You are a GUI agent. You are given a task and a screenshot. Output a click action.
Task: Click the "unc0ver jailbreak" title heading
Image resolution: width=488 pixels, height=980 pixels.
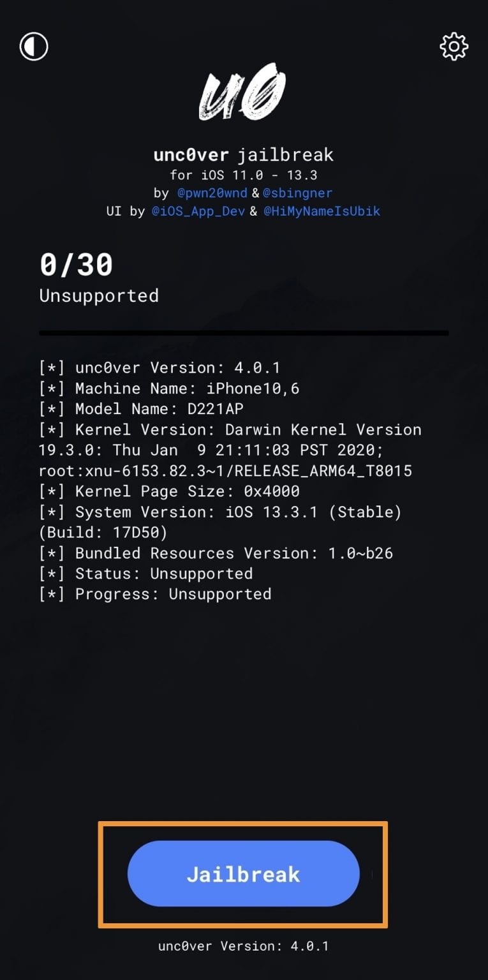click(244, 155)
